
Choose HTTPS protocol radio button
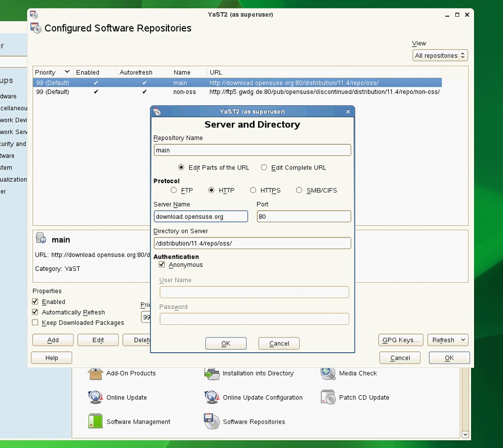(x=253, y=190)
